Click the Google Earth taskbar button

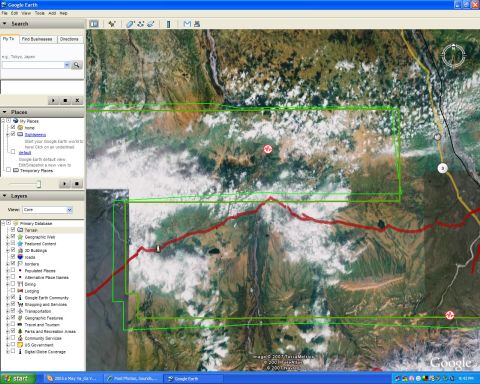[193, 379]
